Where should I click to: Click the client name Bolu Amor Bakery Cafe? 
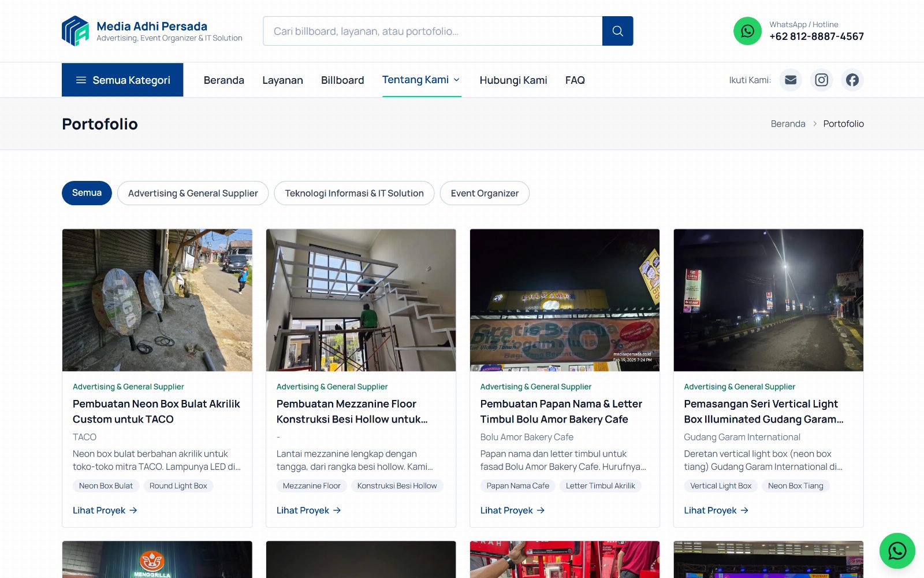[x=527, y=437]
